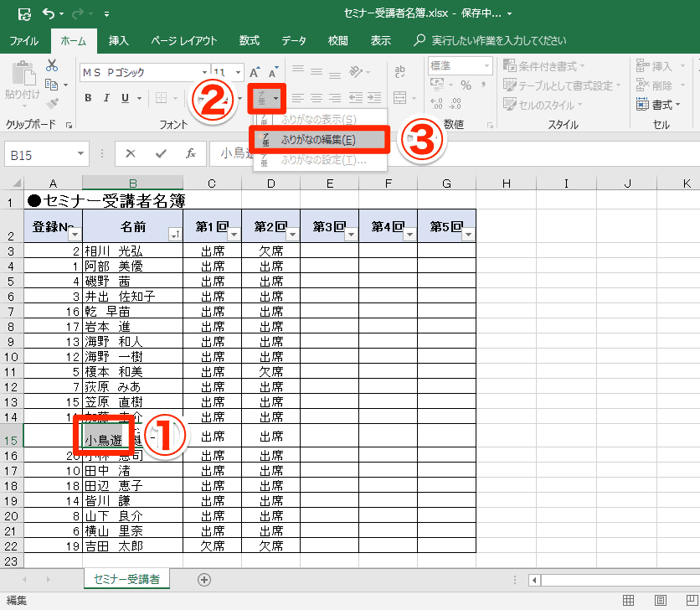Open the font name dropdown
This screenshot has height=610, width=700.
[x=204, y=72]
